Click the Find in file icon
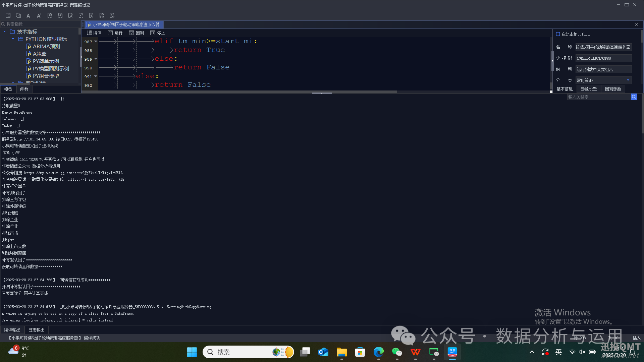The height and width of the screenshot is (362, 644). pyautogui.click(x=70, y=15)
